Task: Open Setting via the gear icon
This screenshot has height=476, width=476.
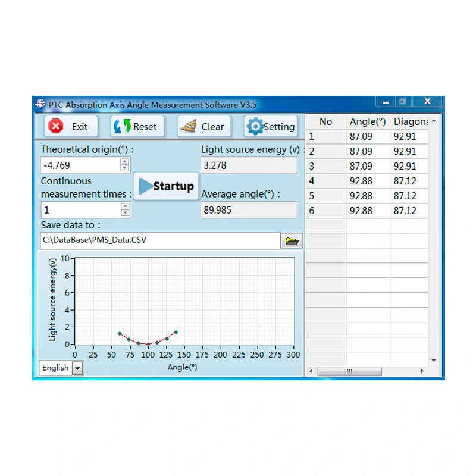Action: point(254,126)
